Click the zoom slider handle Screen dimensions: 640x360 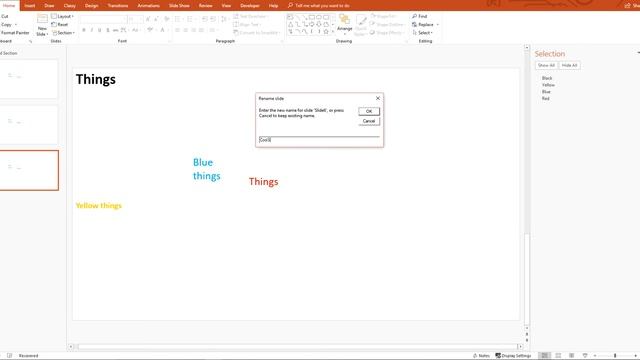tap(615, 356)
